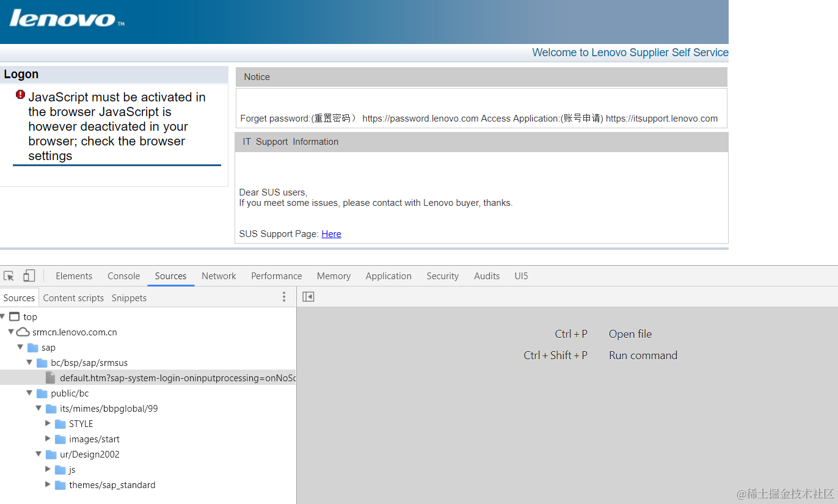Click the folder icon beside js
Viewport: 838px width, 504px height.
click(60, 470)
